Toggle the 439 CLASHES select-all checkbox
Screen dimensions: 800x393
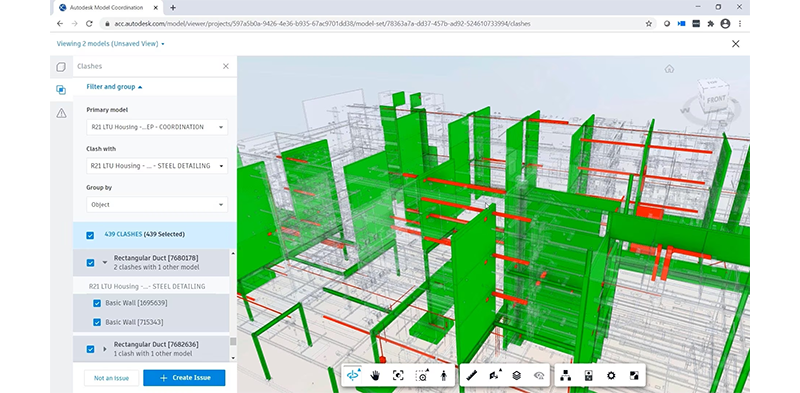[90, 235]
